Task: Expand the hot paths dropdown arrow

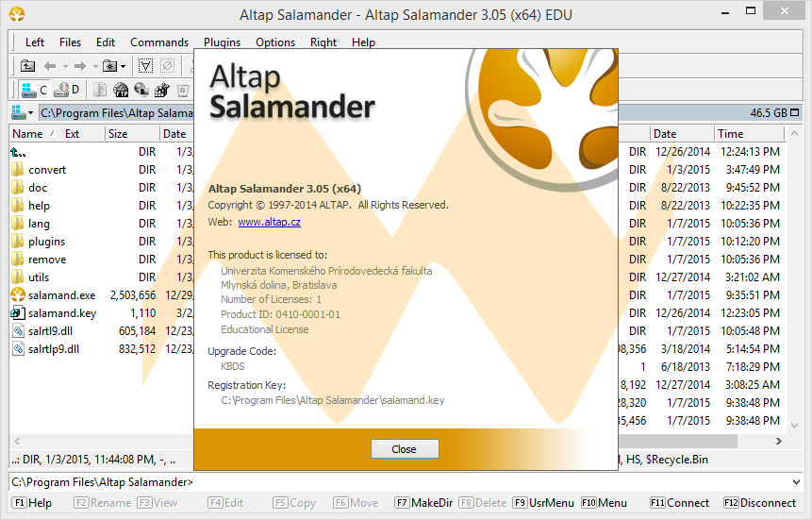Action: (x=123, y=66)
